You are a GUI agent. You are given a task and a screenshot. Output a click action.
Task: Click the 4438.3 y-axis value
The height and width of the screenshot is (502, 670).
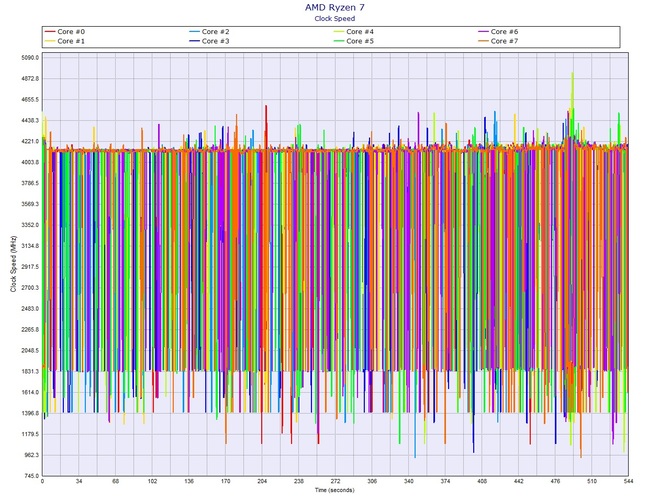[x=30, y=120]
